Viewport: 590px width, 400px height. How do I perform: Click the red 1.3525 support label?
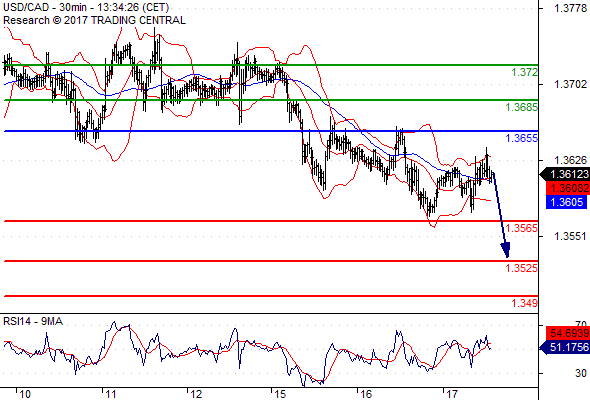point(522,268)
